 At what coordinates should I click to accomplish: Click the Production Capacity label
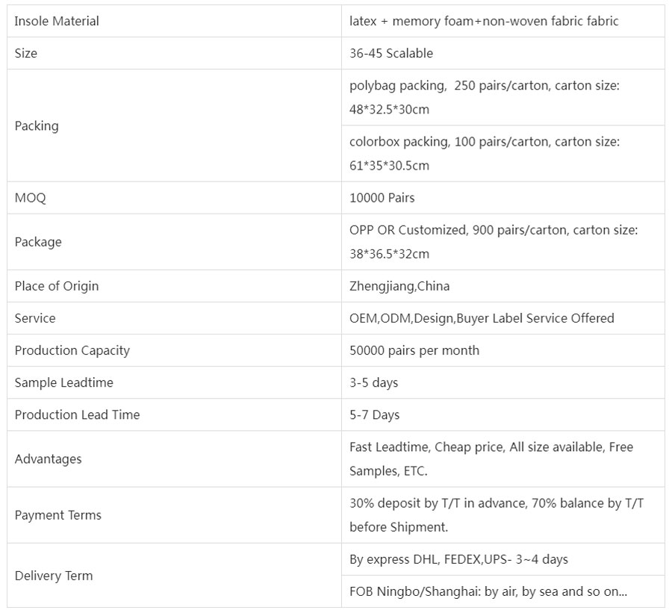pyautogui.click(x=72, y=350)
